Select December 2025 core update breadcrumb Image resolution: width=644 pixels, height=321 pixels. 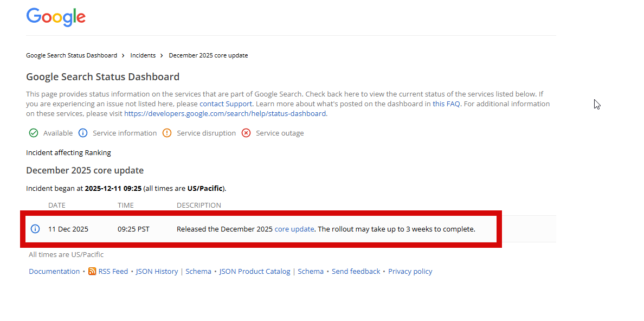point(208,55)
